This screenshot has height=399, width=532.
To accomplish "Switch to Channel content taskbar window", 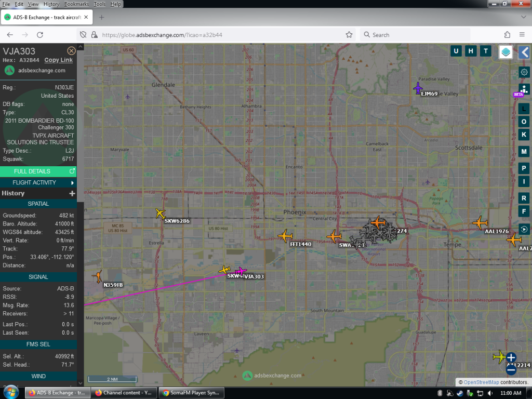I will 124,393.
